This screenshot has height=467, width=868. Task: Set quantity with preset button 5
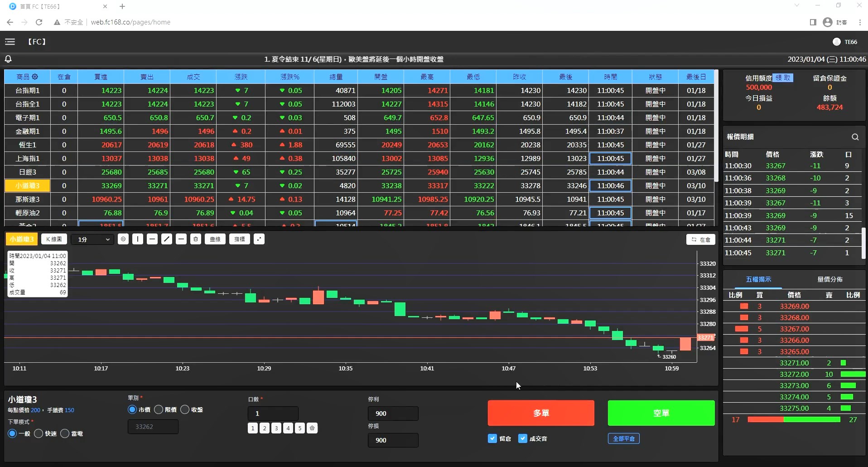click(x=300, y=428)
